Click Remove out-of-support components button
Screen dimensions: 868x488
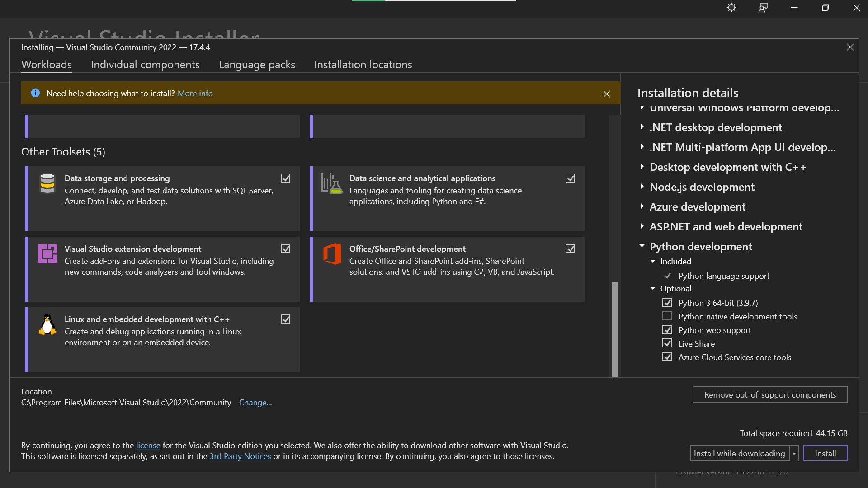770,394
